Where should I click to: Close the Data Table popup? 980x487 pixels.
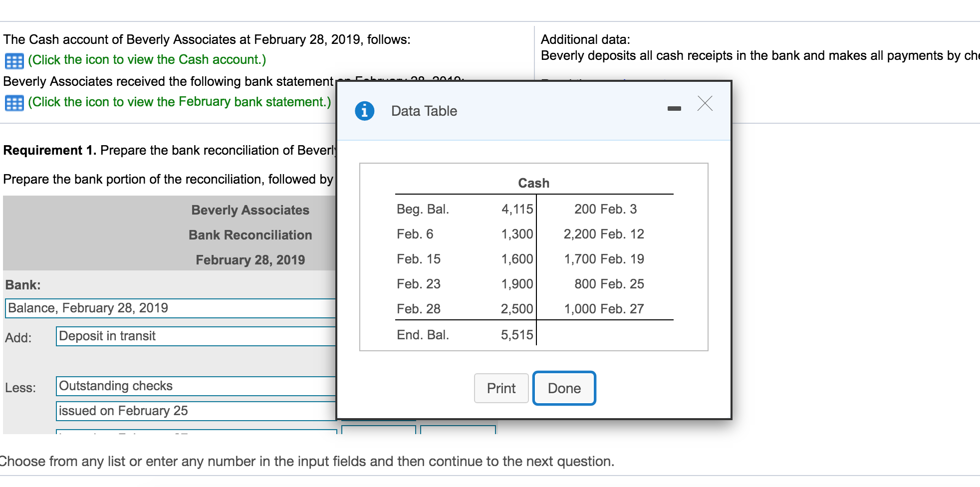705,104
